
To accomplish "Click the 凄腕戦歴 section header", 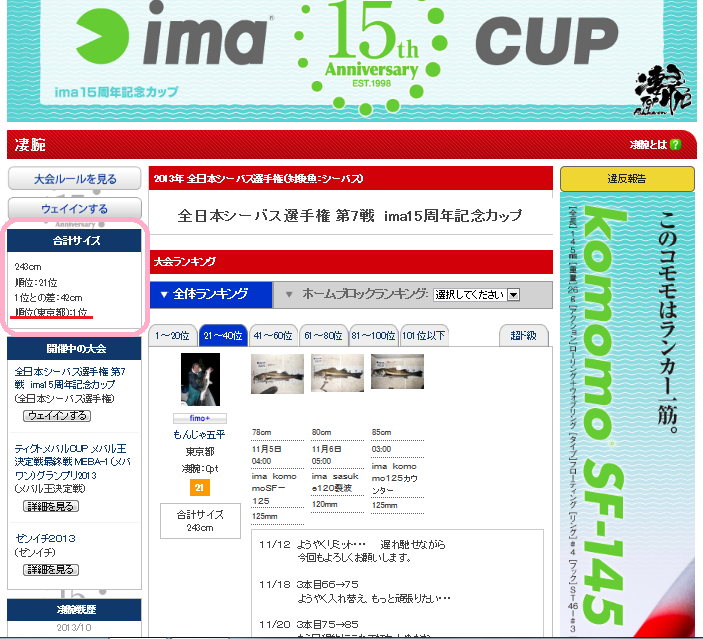I will pyautogui.click(x=74, y=609).
